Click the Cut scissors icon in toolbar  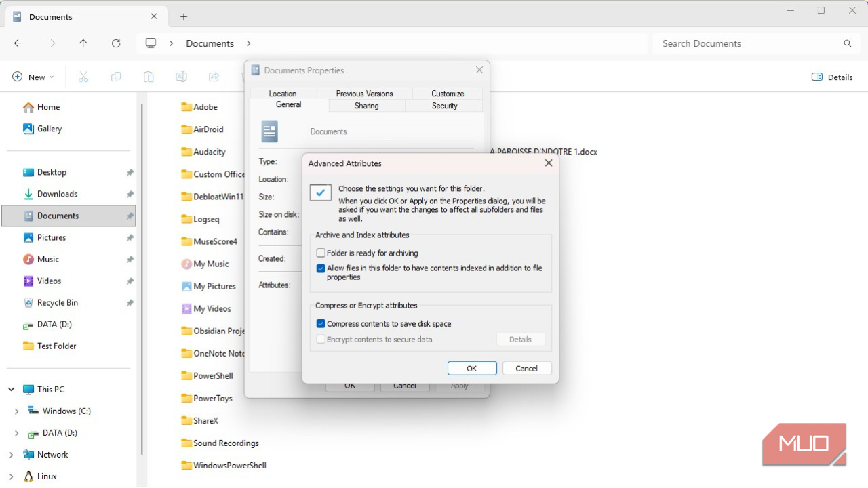83,77
